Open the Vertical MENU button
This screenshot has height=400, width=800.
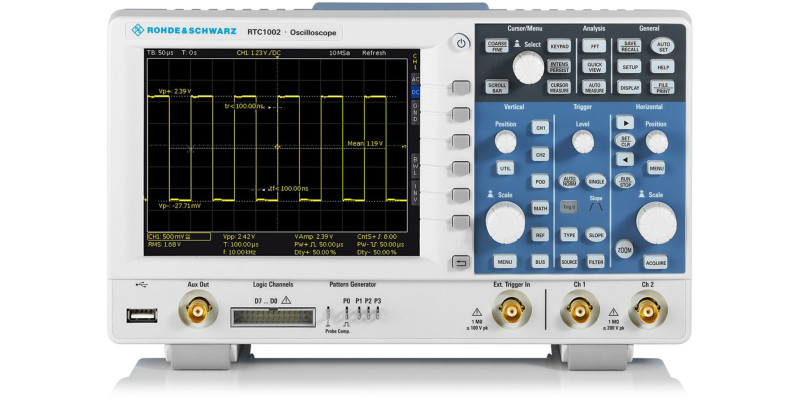pos(505,262)
